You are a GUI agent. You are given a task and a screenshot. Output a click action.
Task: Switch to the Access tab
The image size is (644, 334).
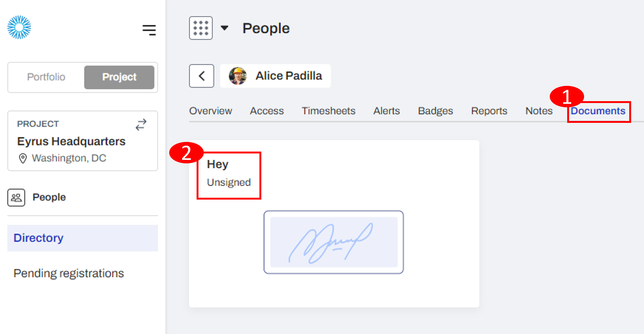[x=267, y=111]
